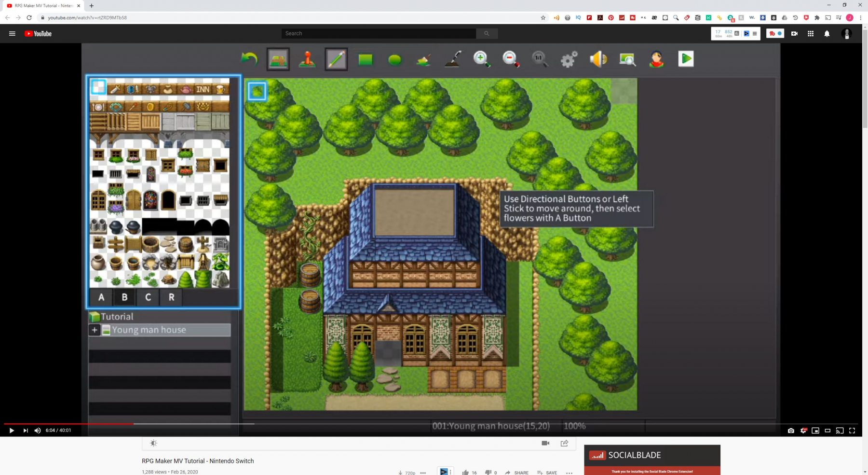Select tileset tab B

pos(124,297)
